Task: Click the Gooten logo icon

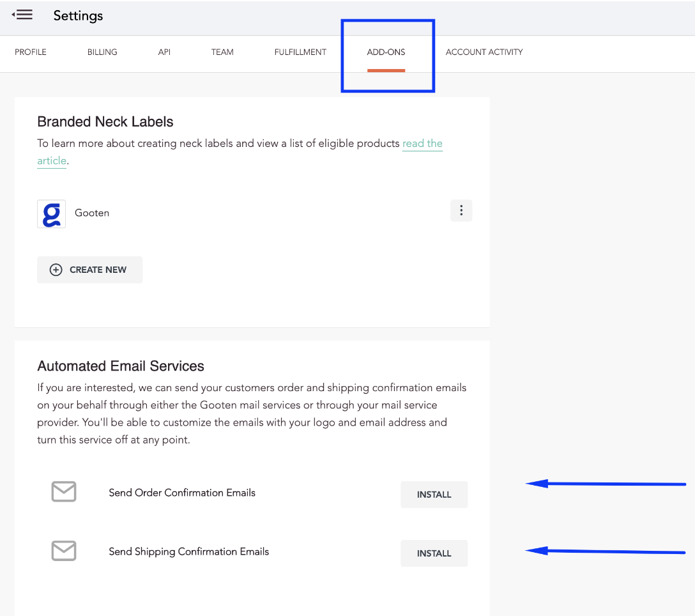Action: pos(51,214)
